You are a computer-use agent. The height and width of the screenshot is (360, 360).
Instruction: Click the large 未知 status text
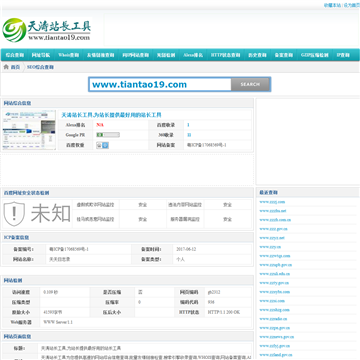coord(51,214)
